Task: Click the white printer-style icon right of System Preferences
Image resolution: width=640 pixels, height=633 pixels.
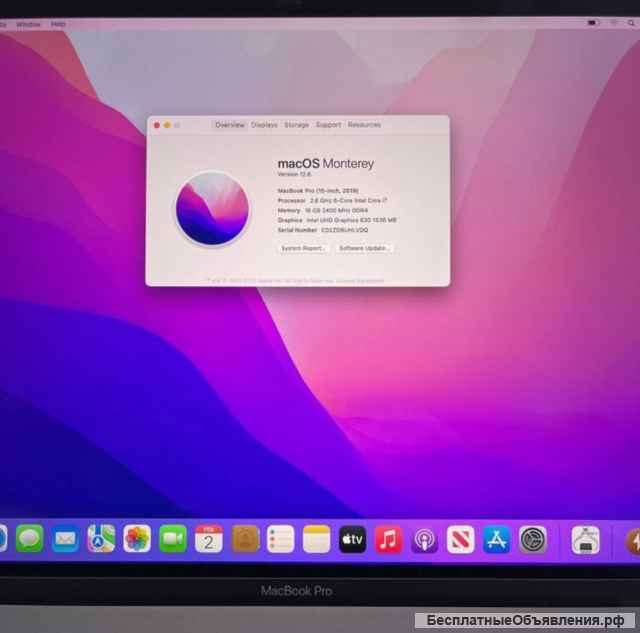Action: (586, 540)
